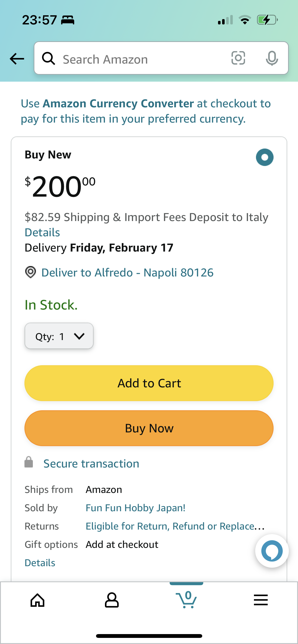Image resolution: width=298 pixels, height=644 pixels.
Task: Tap the back arrow icon
Action: point(17,59)
